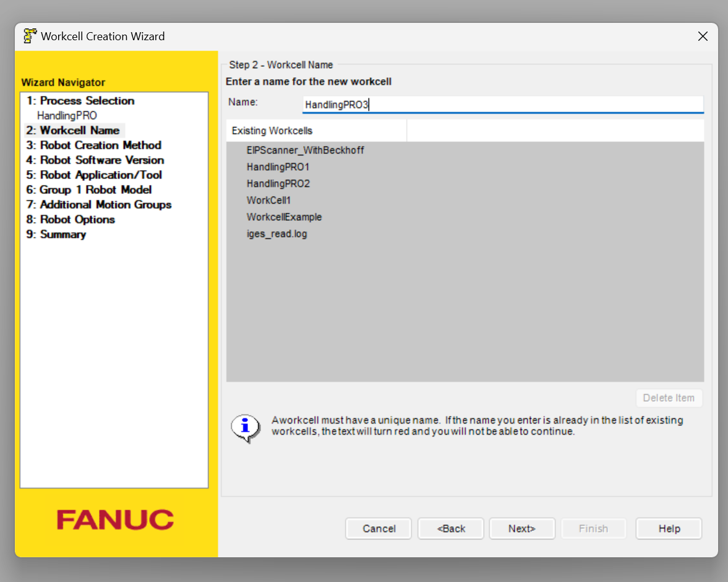Pick WorkcellExample from the list
Image resolution: width=728 pixels, height=582 pixels.
pyautogui.click(x=284, y=217)
